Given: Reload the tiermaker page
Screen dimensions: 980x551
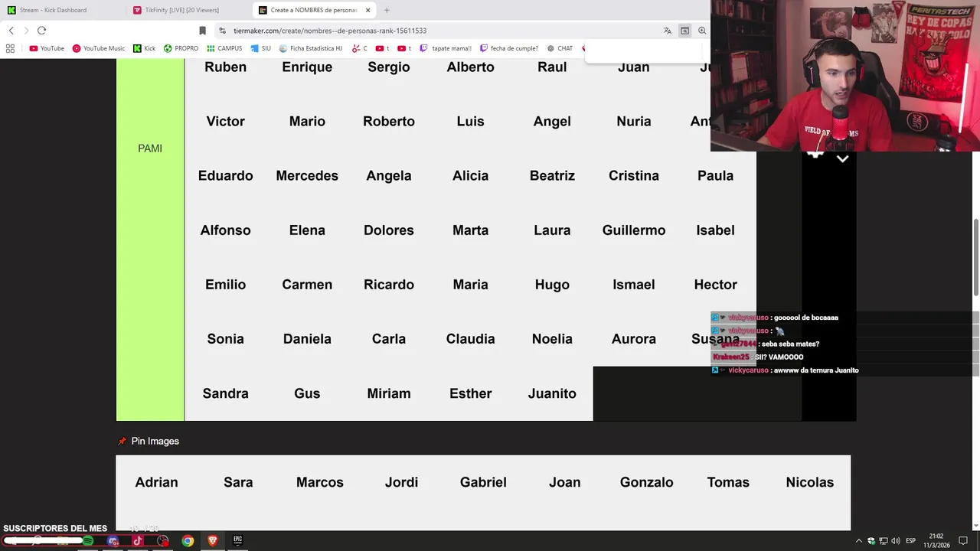Looking at the screenshot, I should pyautogui.click(x=41, y=31).
